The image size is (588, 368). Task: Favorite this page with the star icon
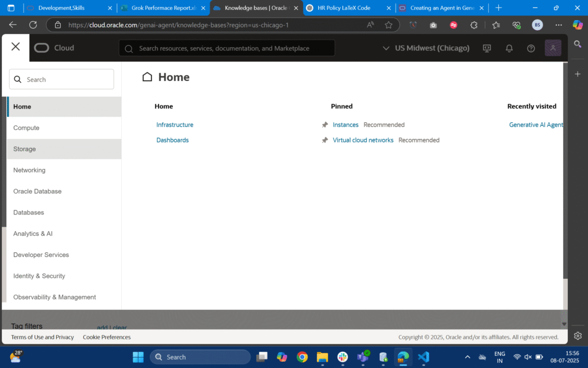(389, 25)
